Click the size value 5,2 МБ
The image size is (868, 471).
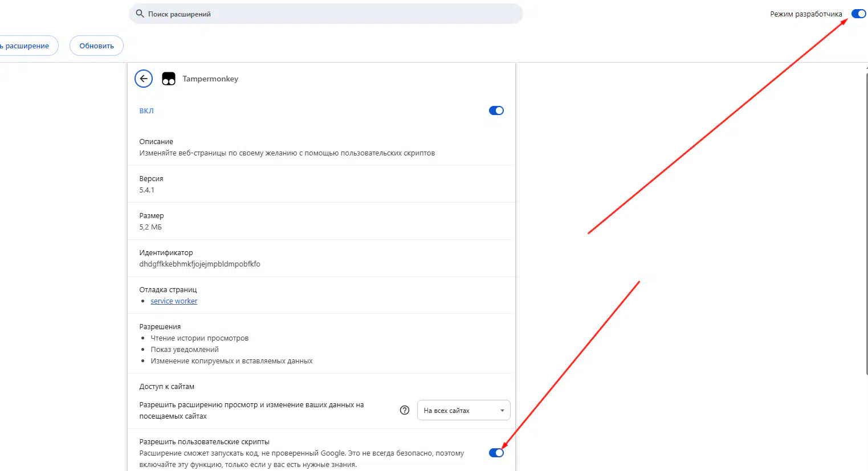(x=150, y=227)
